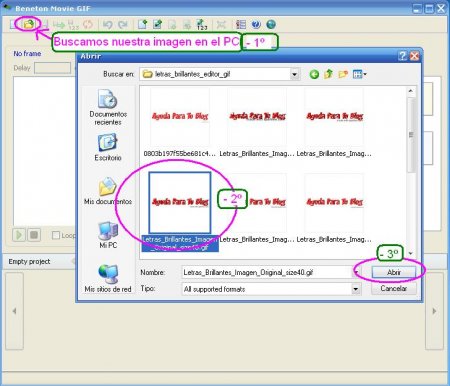Viewport: 450px width, 386px height.
Task: Click the Nombre filename input field
Action: tap(267, 272)
